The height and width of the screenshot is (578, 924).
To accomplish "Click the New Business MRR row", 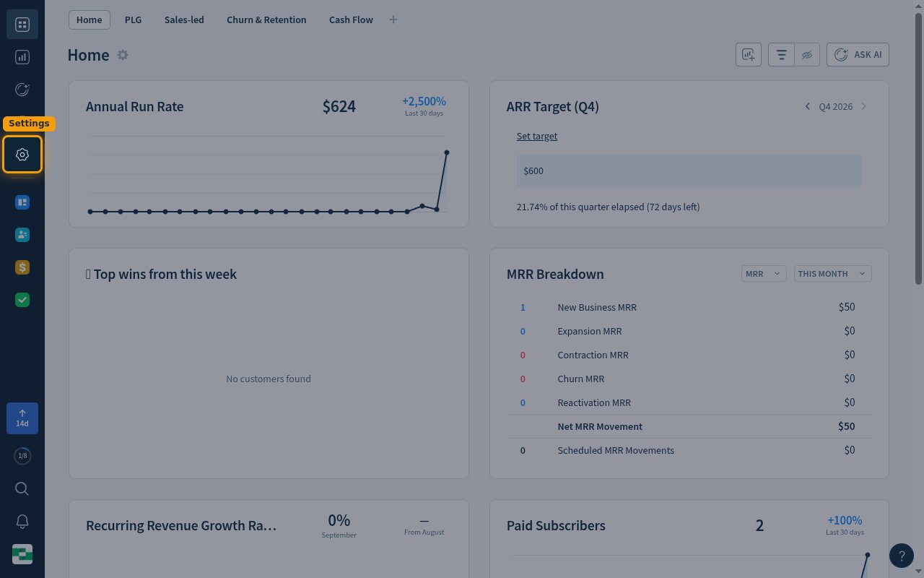I will (x=689, y=307).
